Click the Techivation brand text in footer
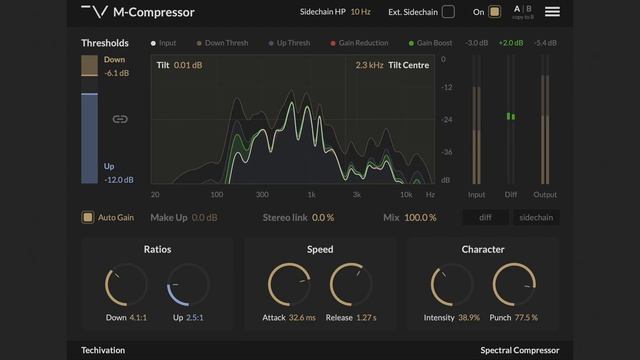 tap(103, 350)
